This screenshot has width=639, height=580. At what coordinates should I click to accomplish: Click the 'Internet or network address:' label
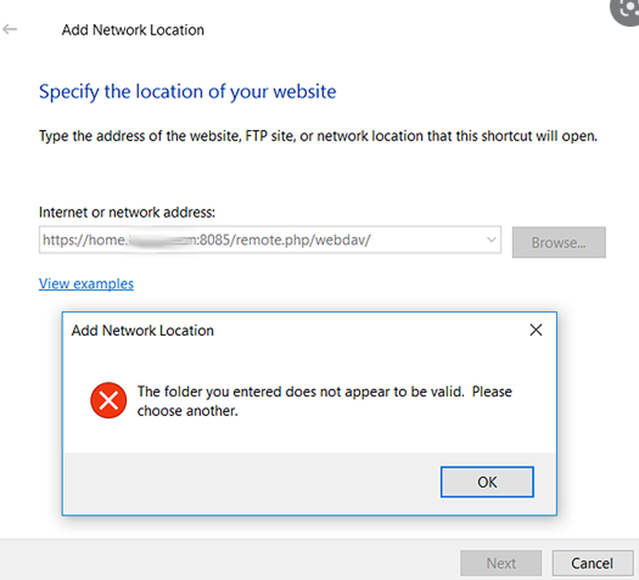(127, 212)
